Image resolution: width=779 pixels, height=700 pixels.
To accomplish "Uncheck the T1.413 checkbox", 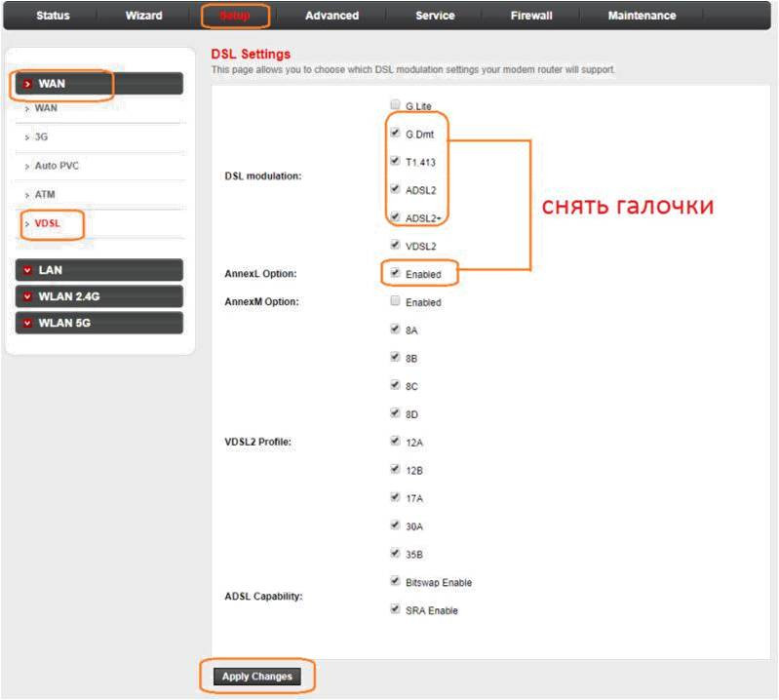I will point(395,161).
